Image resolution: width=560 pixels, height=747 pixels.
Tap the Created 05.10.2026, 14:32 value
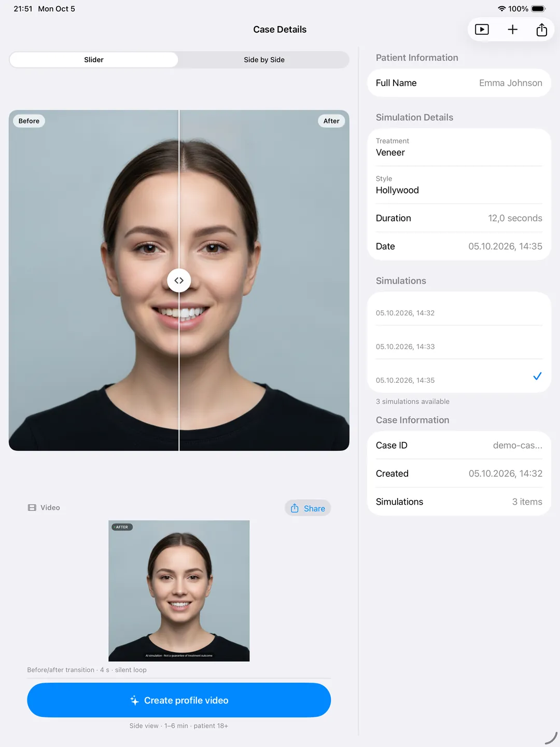[505, 474]
